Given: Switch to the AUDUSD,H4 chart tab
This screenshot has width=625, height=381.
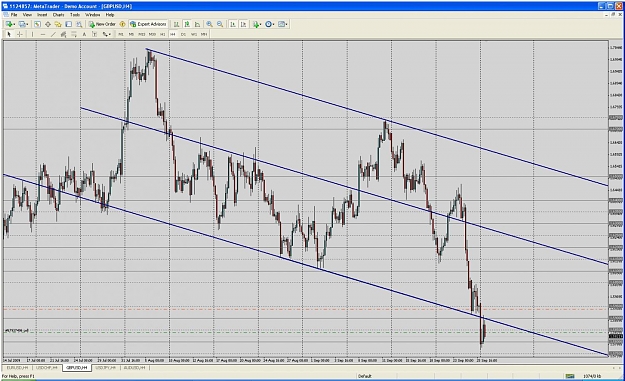Looking at the screenshot, I should (135, 368).
